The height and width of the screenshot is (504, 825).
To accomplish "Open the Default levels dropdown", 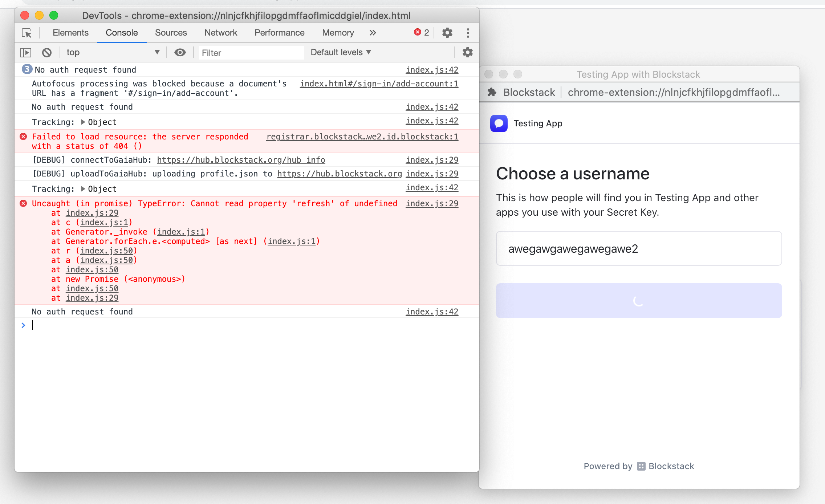I will coord(341,52).
